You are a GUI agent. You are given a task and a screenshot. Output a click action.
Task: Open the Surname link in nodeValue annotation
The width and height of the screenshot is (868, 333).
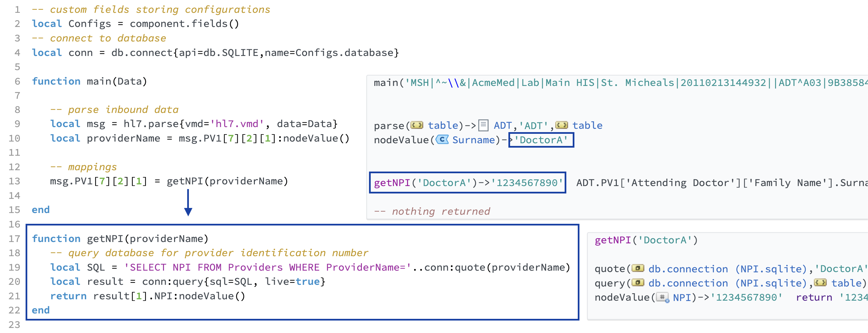[473, 140]
